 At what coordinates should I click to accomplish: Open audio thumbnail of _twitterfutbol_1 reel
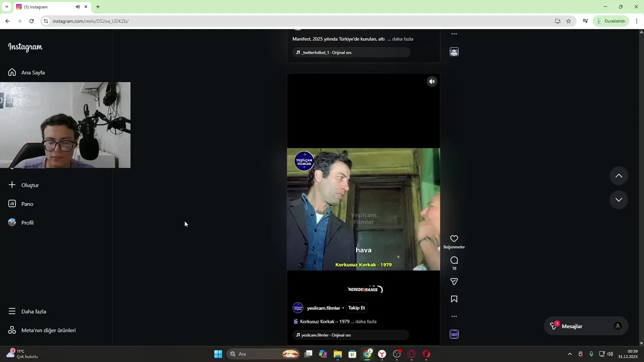pyautogui.click(x=454, y=52)
